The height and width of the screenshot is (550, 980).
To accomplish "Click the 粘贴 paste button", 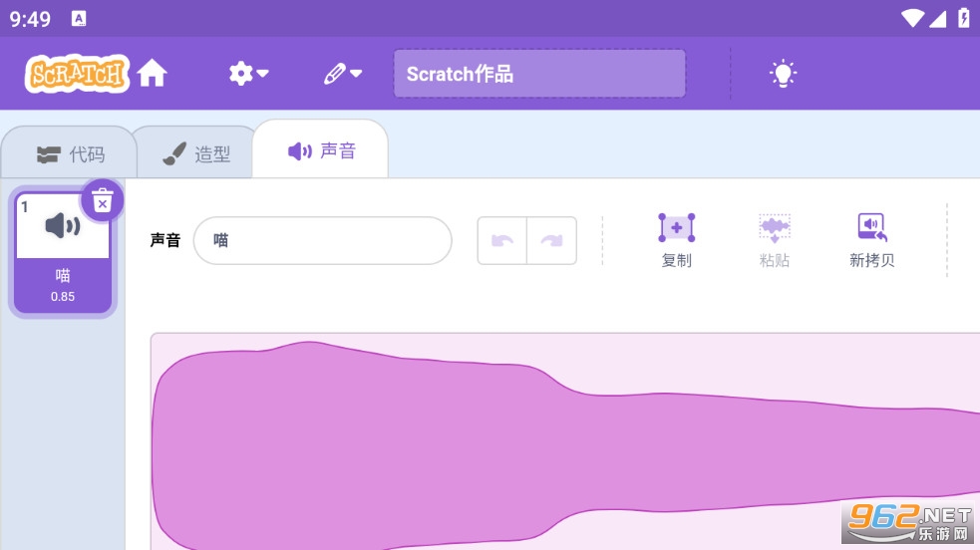I will pos(775,240).
